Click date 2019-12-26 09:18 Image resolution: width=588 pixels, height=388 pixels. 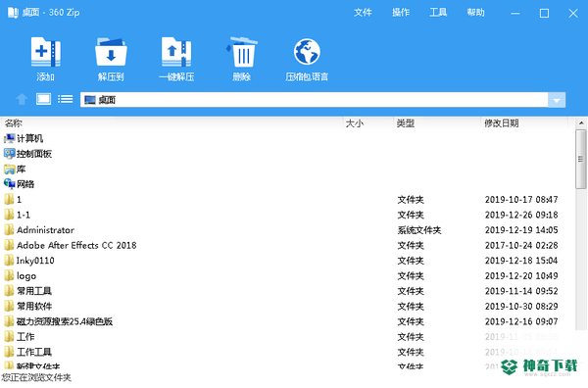click(521, 215)
